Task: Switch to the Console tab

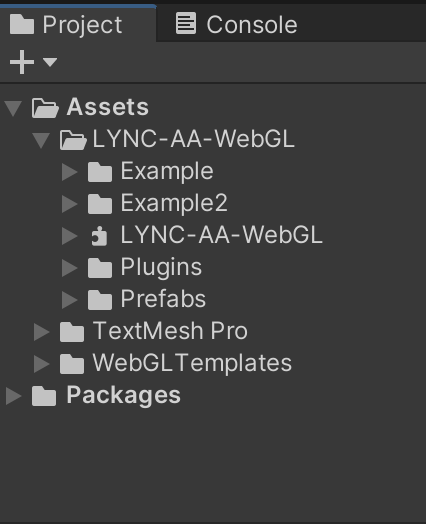Action: point(236,24)
